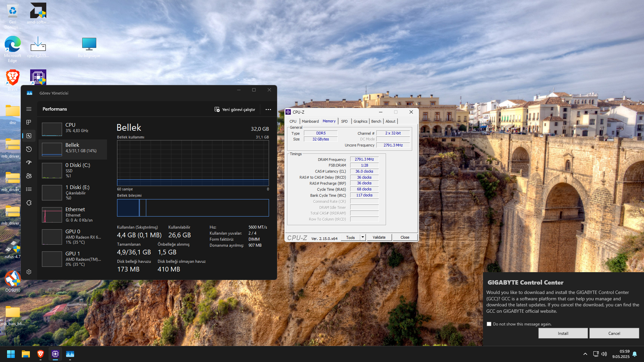Open mb_bios_b6 folder on desktop
Viewport: 644px width, 362px height.
13,315
